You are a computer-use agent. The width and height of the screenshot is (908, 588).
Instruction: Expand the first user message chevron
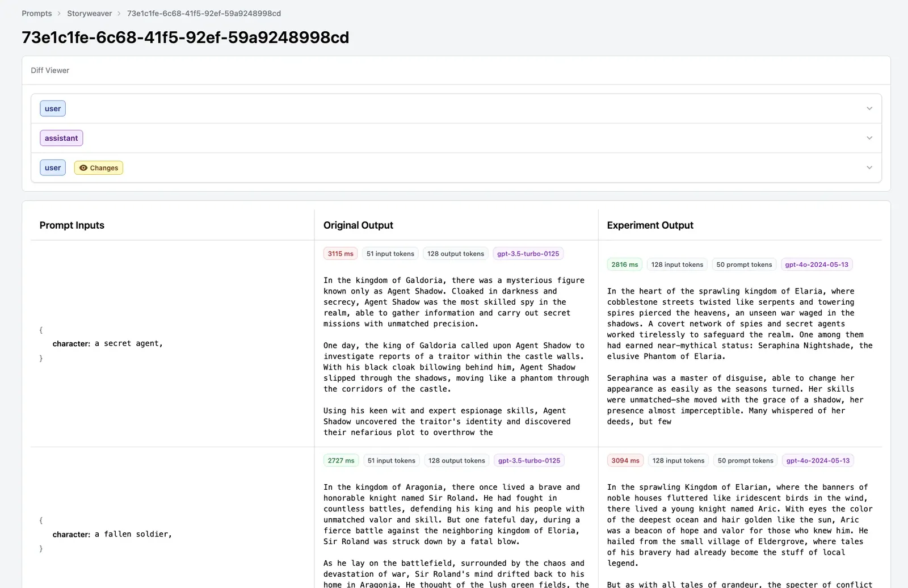click(869, 108)
